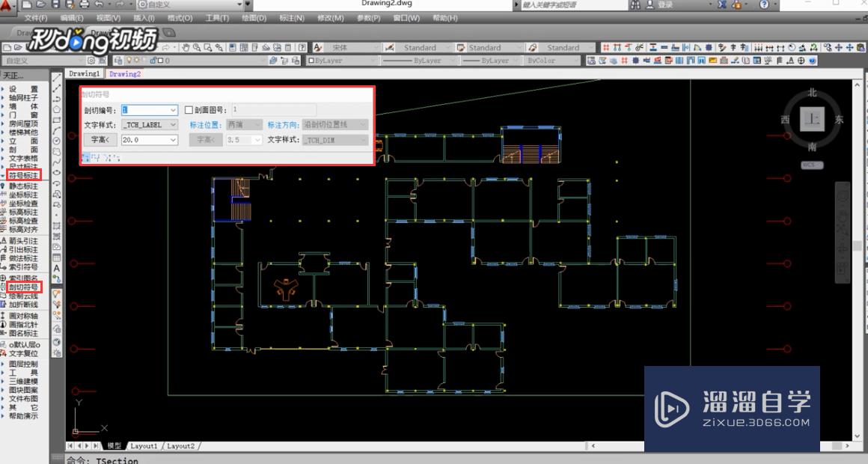Image resolution: width=868 pixels, height=464 pixels.
Task: Select the Circle draw tool icon
Action: point(56,141)
